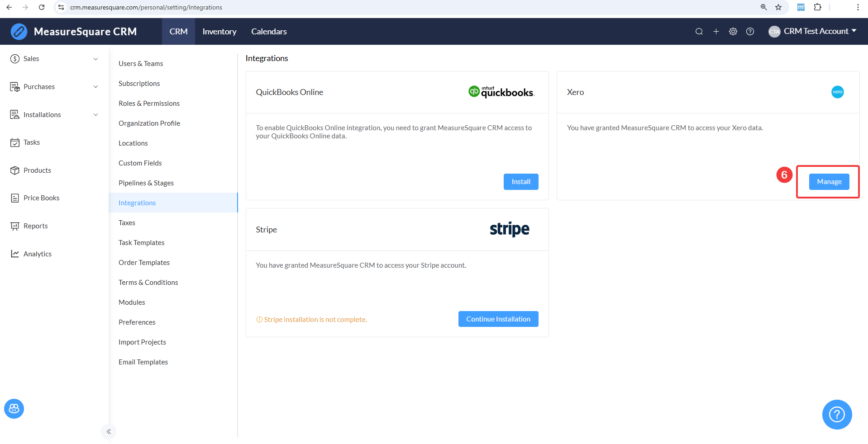Image resolution: width=868 pixels, height=444 pixels.
Task: Open the browser three-dot menu
Action: tap(858, 7)
